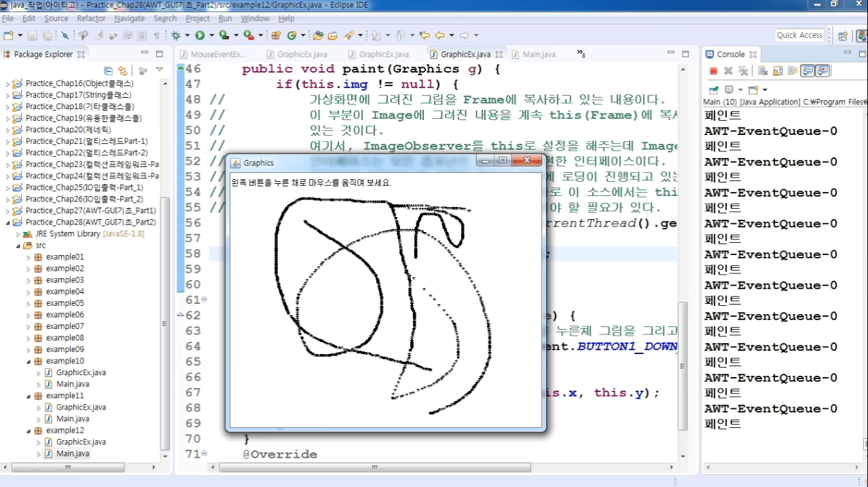This screenshot has width=868, height=487.
Task: Clear the Console output
Action: pyautogui.click(x=762, y=71)
